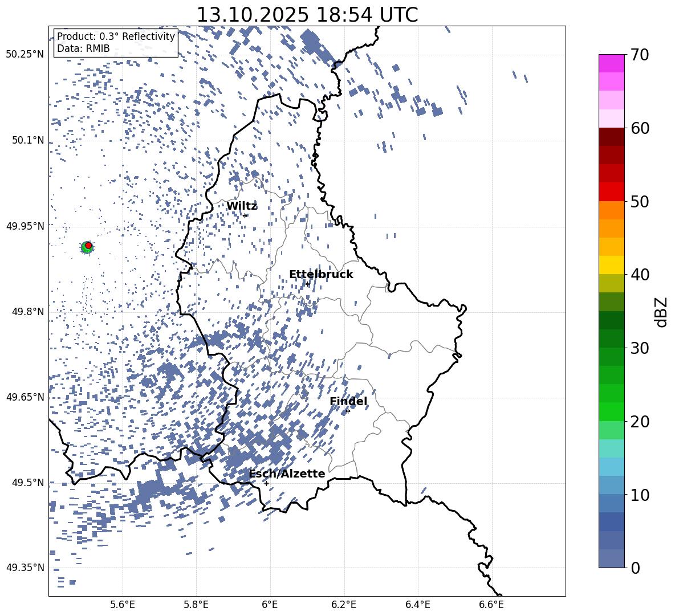
Task: Click the 49.65°N latitude tick label
Action: pos(25,397)
